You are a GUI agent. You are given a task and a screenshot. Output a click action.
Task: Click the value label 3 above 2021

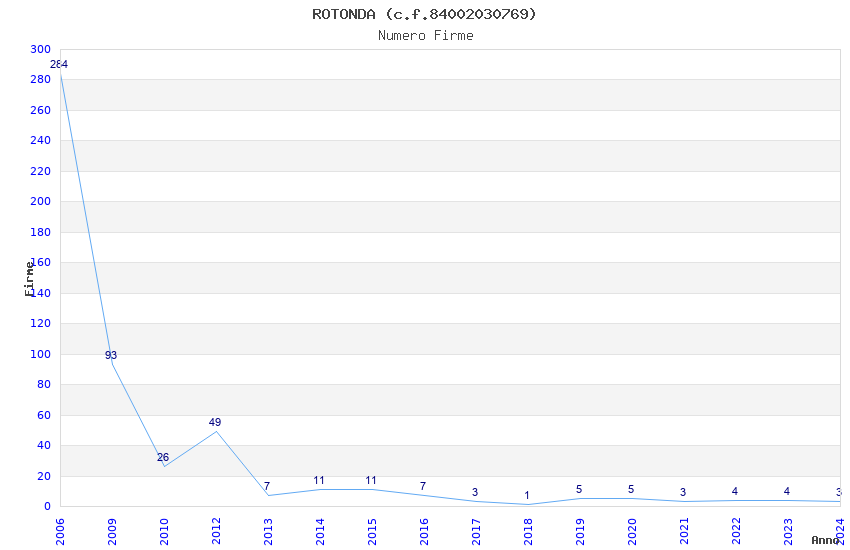[x=683, y=492]
